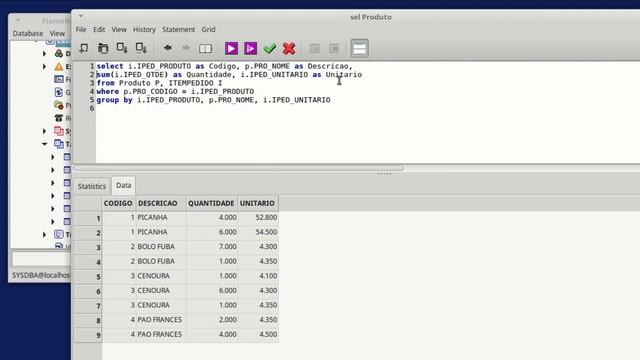This screenshot has width=640, height=360.
Task: Click in the SQL editor on line 6
Action: click(x=367, y=108)
